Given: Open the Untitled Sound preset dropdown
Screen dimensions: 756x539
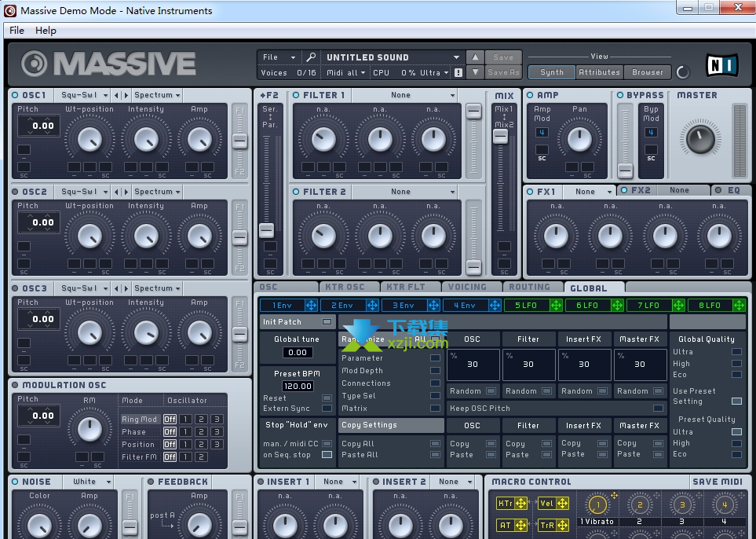Looking at the screenshot, I should pos(392,57).
